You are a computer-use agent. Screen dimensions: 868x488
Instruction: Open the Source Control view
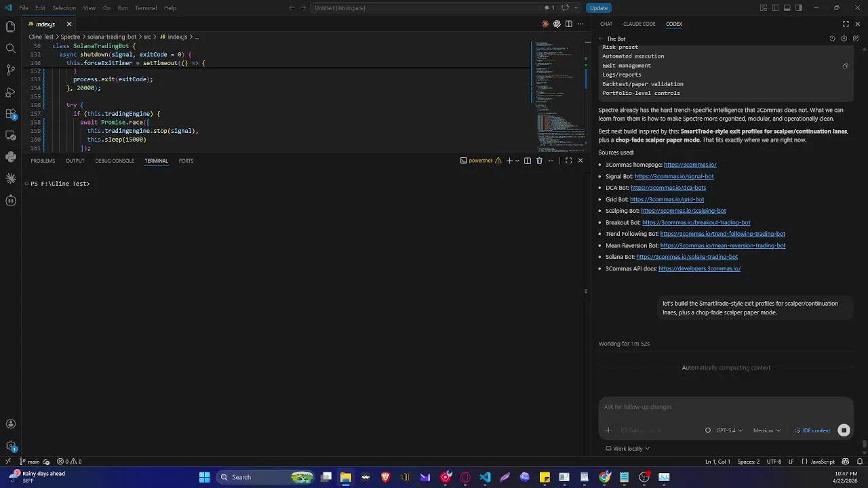pos(10,70)
